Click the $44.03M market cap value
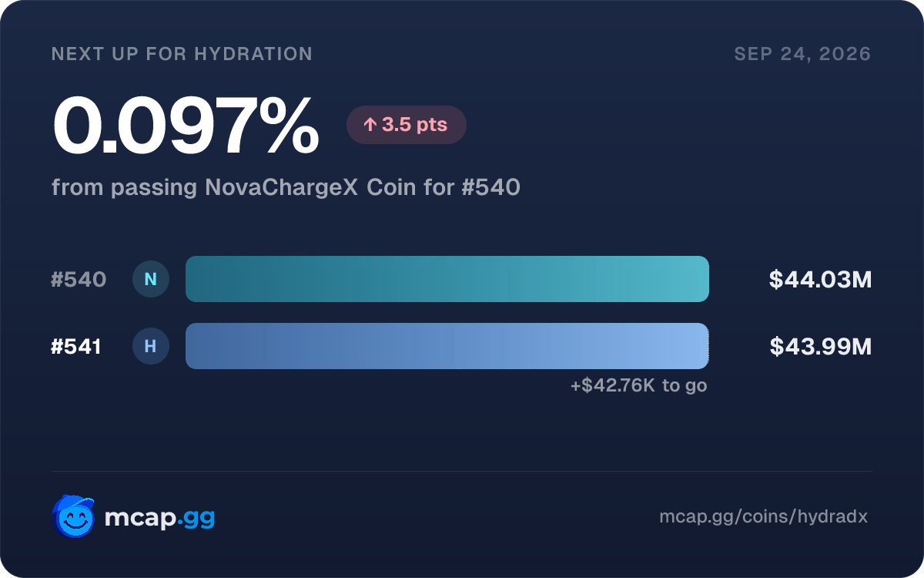The width and height of the screenshot is (924, 578). [x=821, y=280]
